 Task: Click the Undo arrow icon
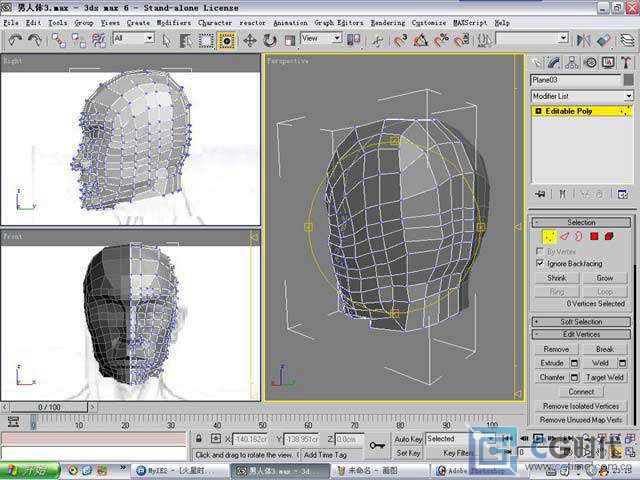15,40
